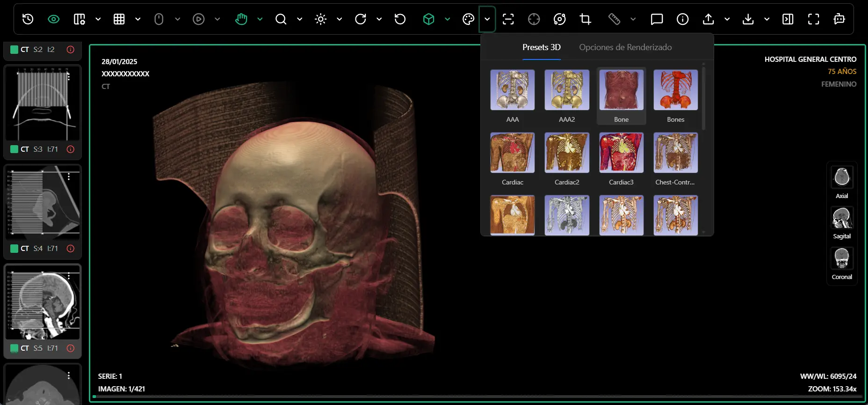This screenshot has height=405, width=868.
Task: Click the brightness window-level tool
Action: click(x=321, y=19)
